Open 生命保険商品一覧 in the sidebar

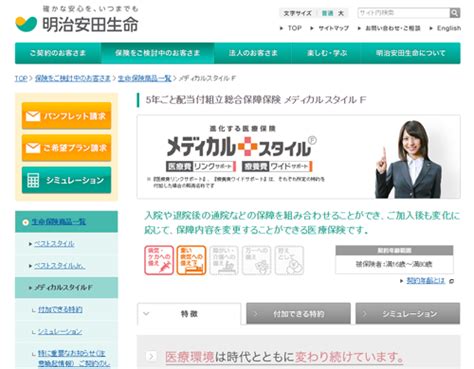click(58, 222)
